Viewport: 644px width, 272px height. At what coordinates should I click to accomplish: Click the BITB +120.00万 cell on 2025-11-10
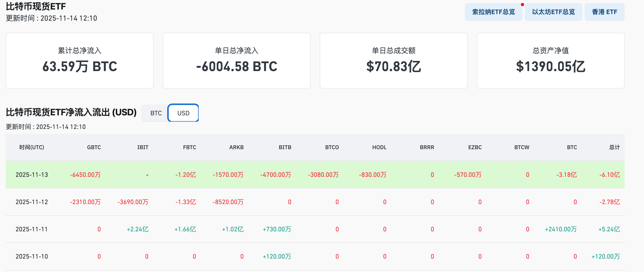pos(277,256)
